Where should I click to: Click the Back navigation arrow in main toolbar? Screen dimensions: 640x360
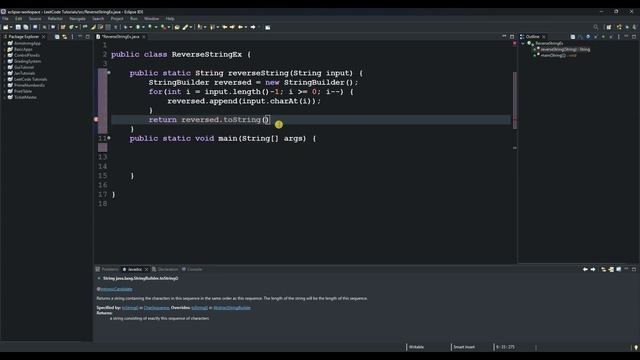point(241,27)
